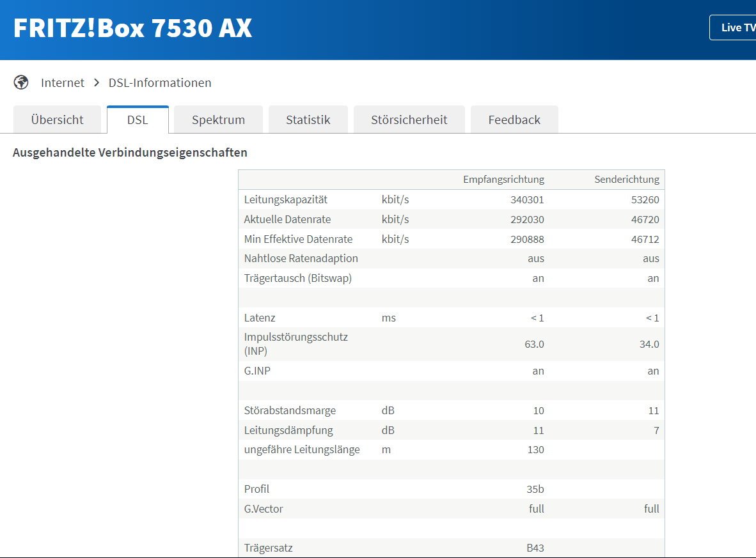Click the Ausgehandelte Verbindungseigenschaften heading
This screenshot has width=756, height=558.
pyautogui.click(x=130, y=152)
